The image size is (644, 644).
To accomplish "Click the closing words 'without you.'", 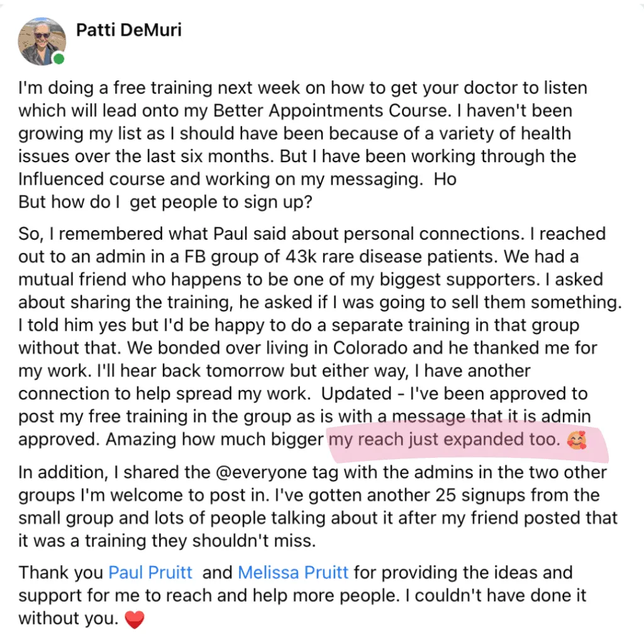I will coord(68,618).
